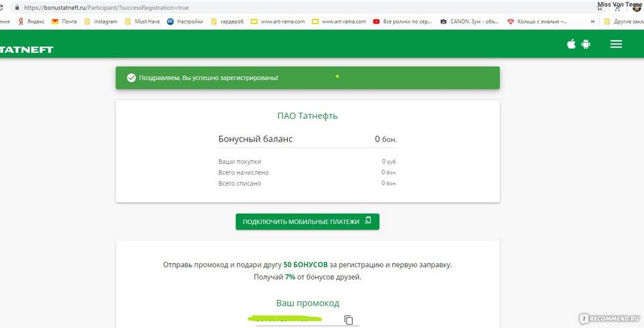Open the hamburger menu in green header
644x328 pixels.
616,44
